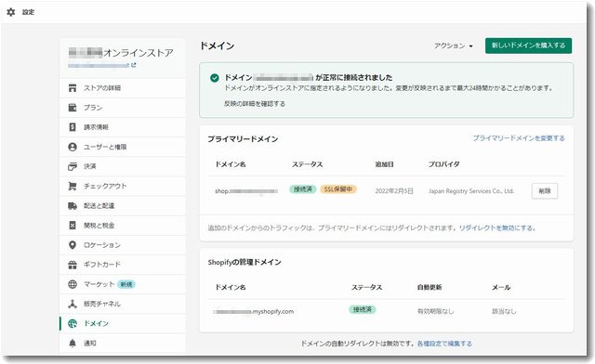Click Japan Registry Services Co., Ltd. text

tap(471, 191)
